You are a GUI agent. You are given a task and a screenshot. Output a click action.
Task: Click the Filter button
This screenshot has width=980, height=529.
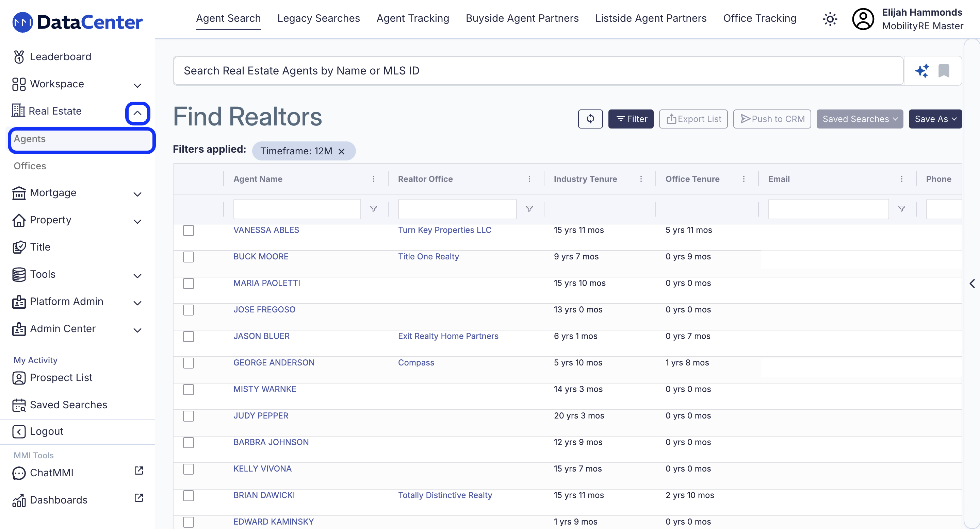pyautogui.click(x=631, y=119)
